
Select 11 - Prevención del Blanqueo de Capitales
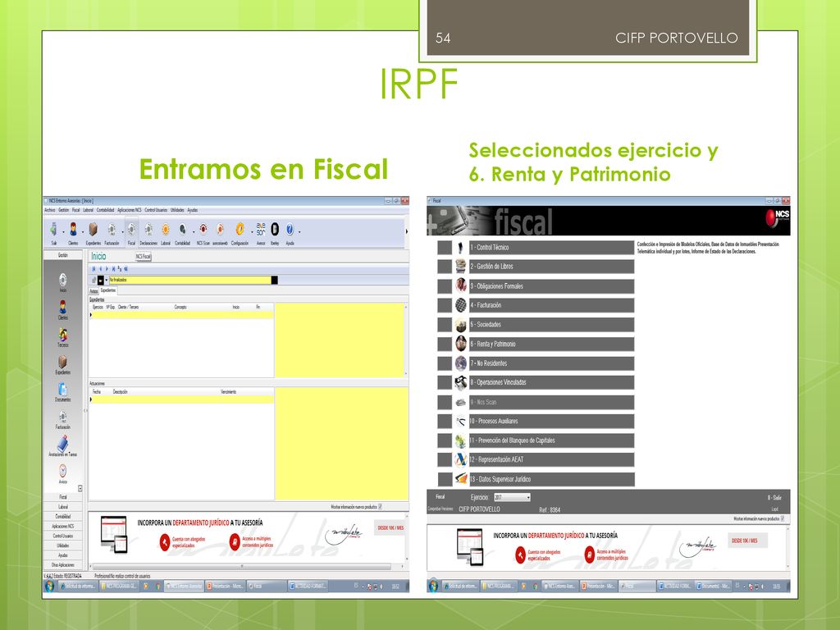pyautogui.click(x=551, y=441)
